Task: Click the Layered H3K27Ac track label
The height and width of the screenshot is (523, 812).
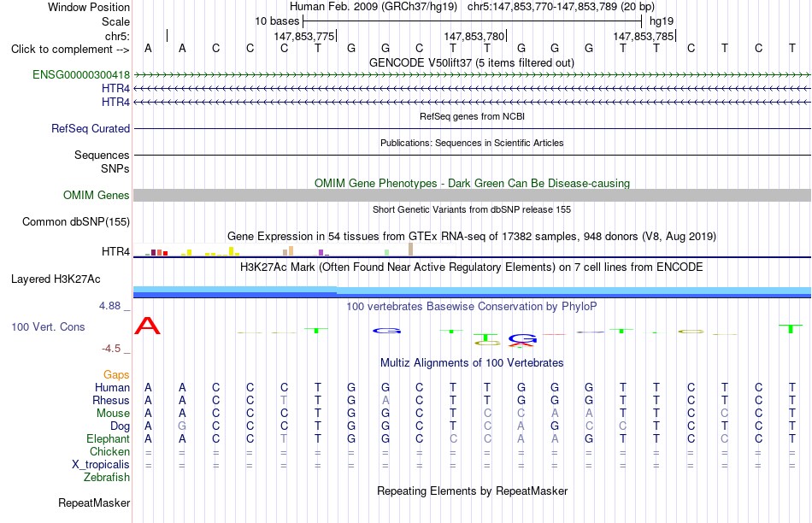Action: (x=56, y=279)
